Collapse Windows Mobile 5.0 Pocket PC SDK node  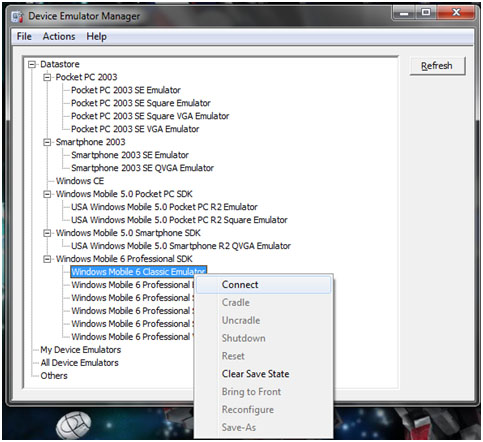coord(47,194)
